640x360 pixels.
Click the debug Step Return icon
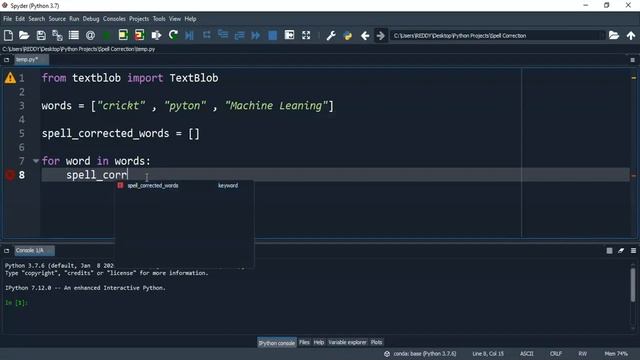[239, 36]
